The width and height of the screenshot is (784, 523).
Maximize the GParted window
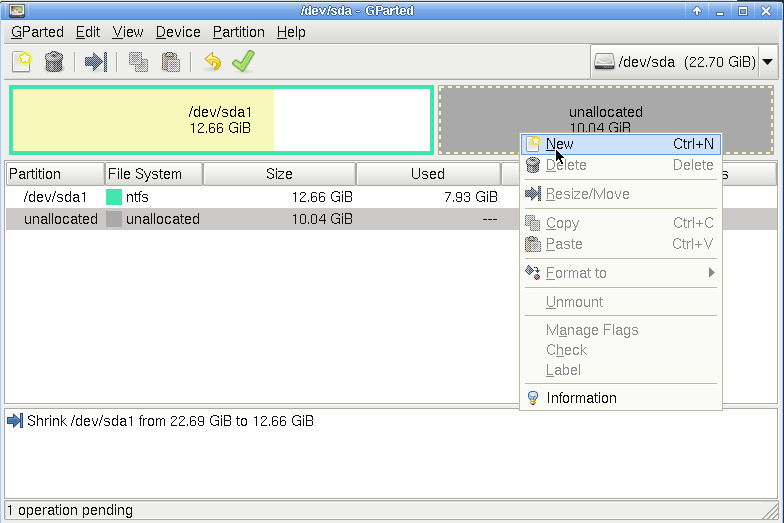(x=743, y=10)
